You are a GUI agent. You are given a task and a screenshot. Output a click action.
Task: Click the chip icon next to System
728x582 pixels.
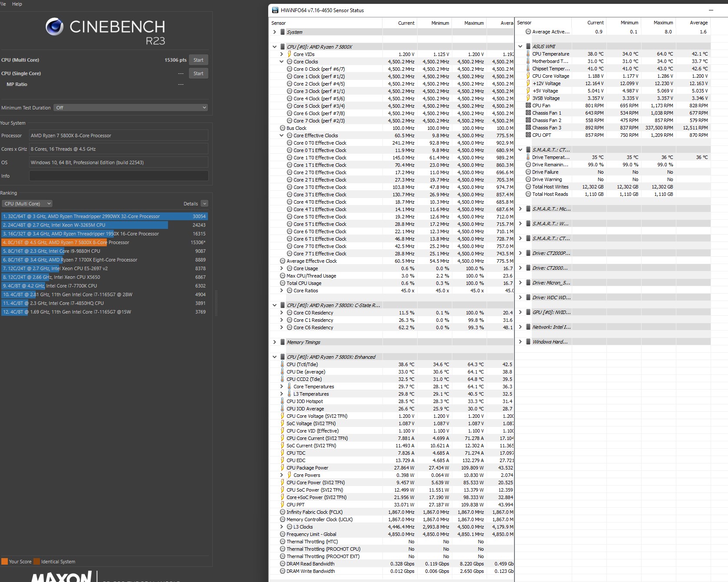click(x=283, y=32)
